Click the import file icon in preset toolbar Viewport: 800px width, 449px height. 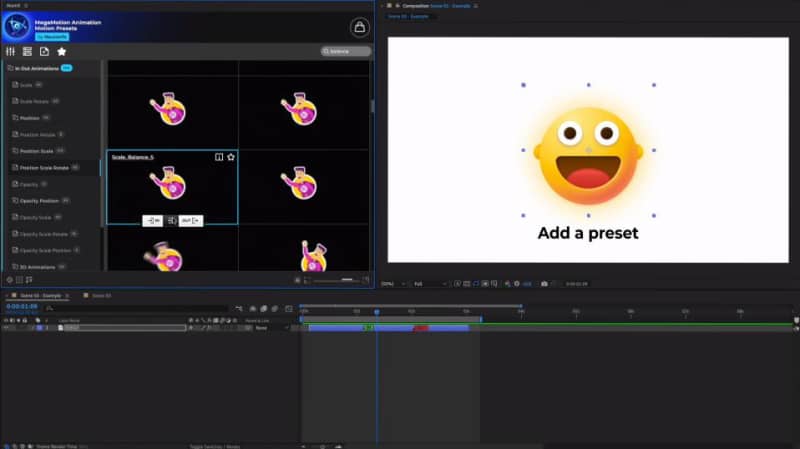tap(44, 52)
